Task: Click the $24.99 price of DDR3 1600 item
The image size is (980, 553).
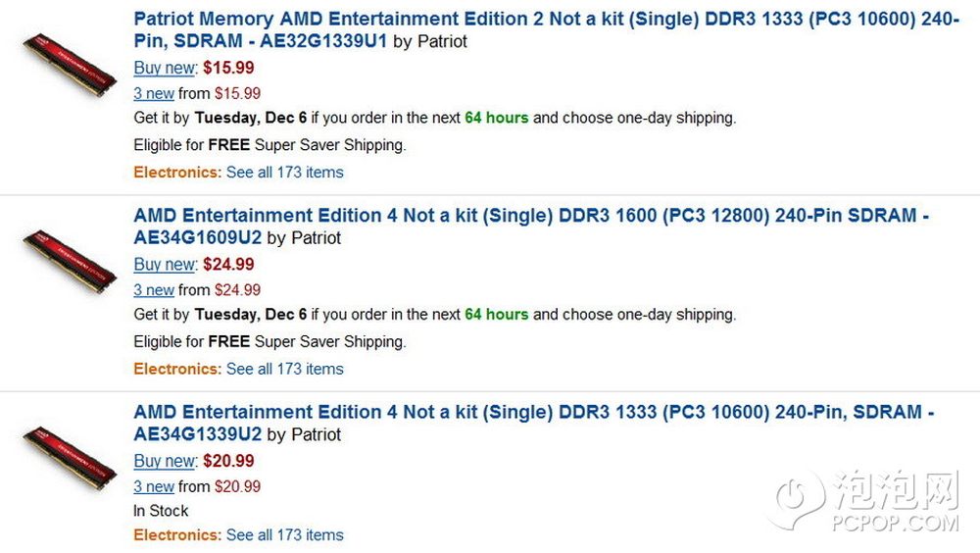Action: tap(228, 265)
